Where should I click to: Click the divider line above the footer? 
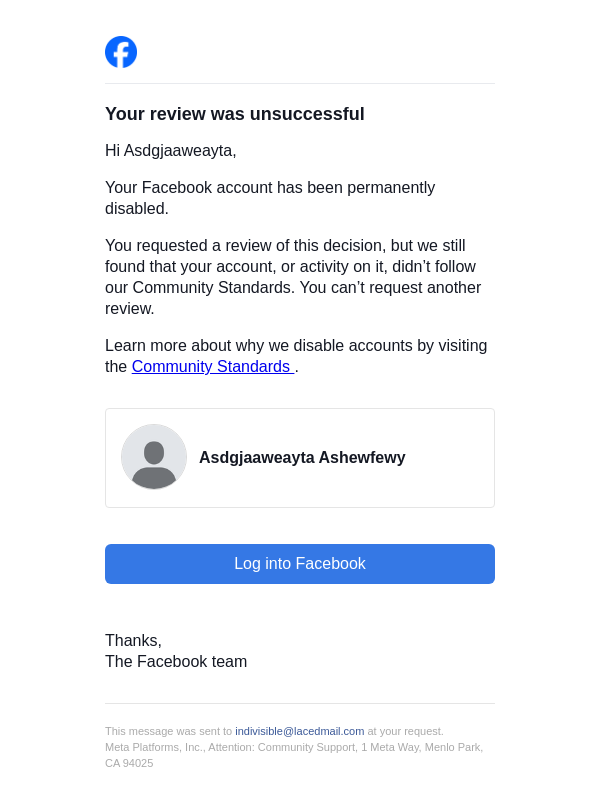[300, 704]
